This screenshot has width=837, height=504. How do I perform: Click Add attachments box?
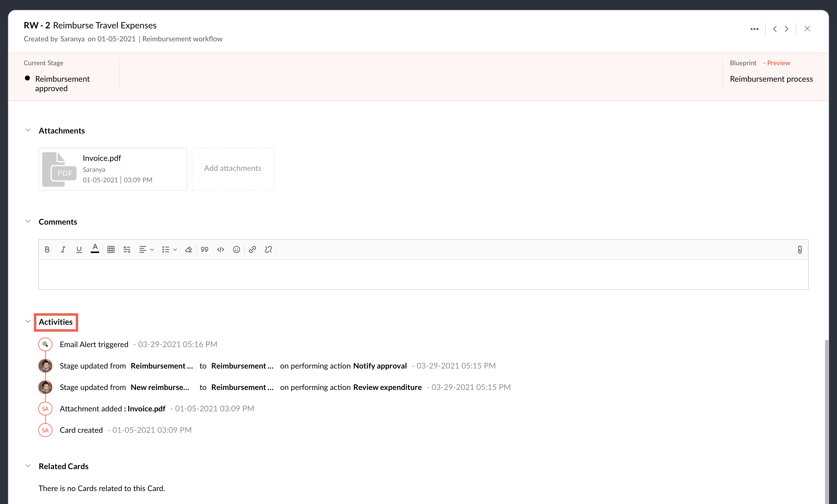coord(233,169)
